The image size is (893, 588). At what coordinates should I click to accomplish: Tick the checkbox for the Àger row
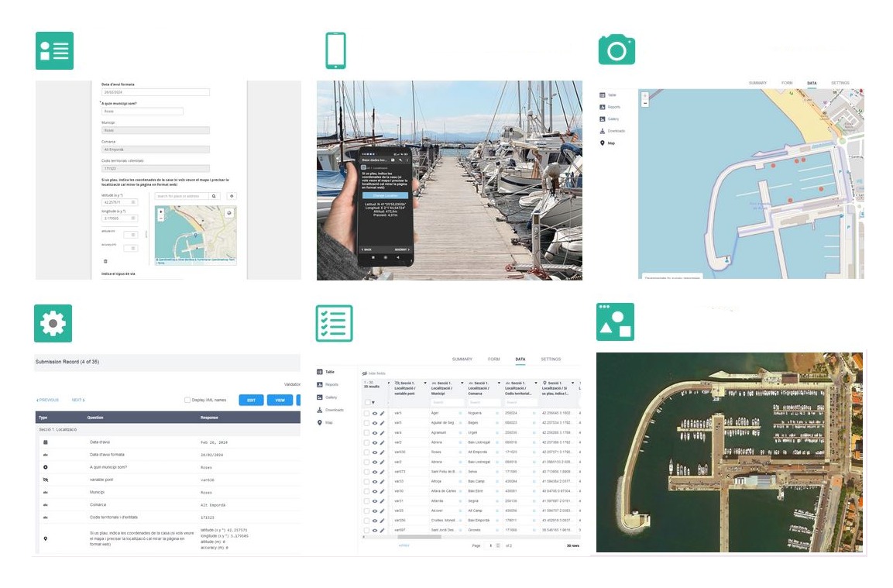point(367,414)
